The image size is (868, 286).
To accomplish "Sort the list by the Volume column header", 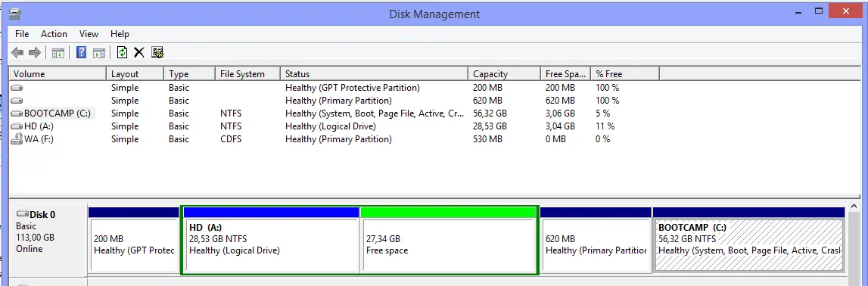I will click(58, 73).
